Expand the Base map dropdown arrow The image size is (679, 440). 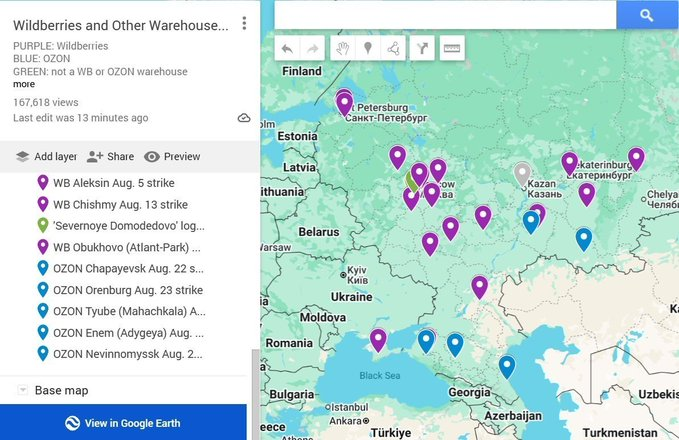[23, 390]
